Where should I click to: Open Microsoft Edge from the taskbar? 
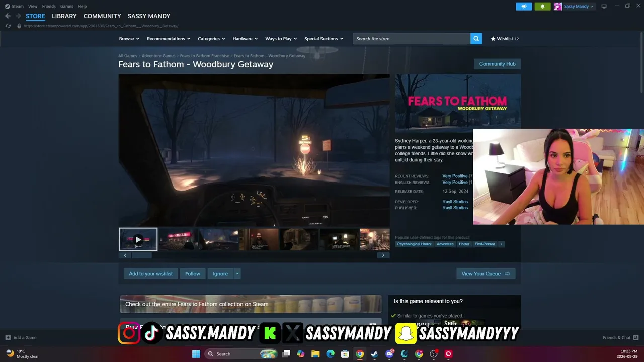click(x=330, y=354)
